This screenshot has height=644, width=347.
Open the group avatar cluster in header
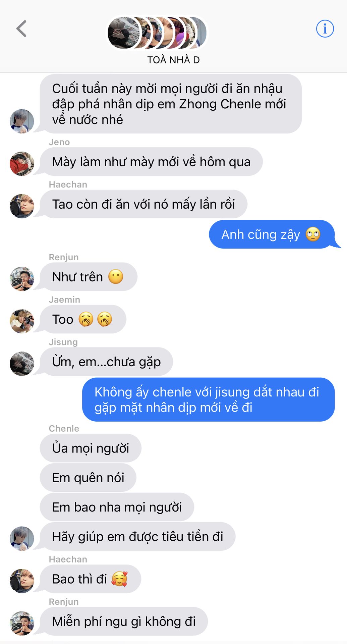[x=157, y=33]
